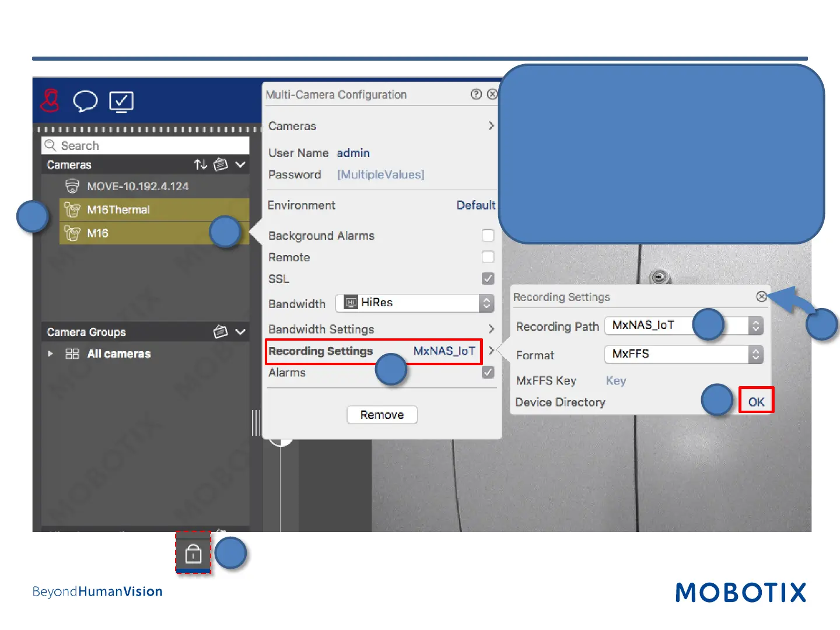Click the Default environment link

coord(476,205)
